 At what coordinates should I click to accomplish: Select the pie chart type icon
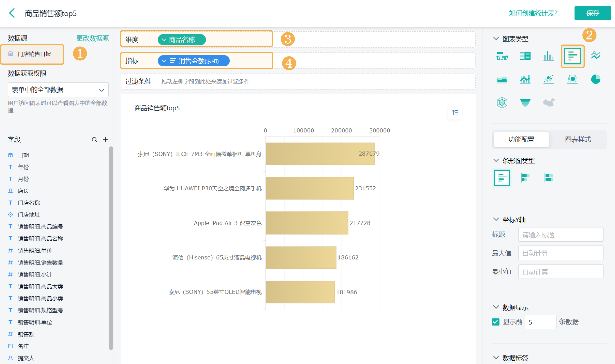pyautogui.click(x=595, y=79)
